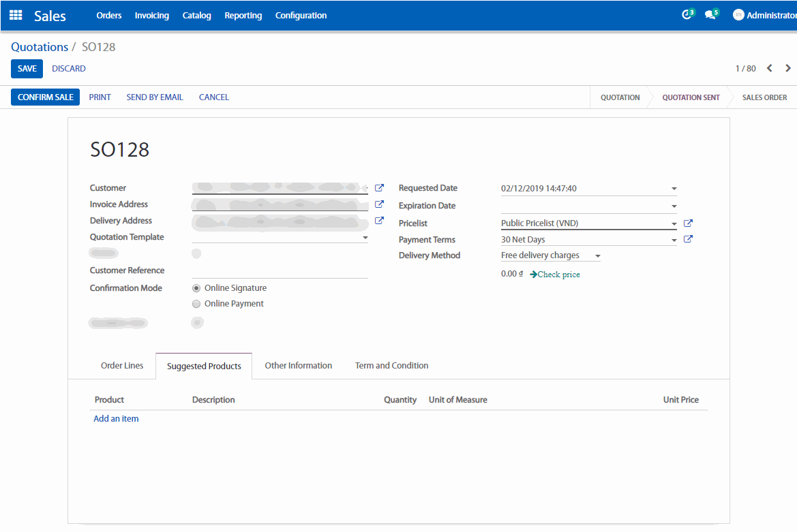This screenshot has height=532, width=797.
Task: Open Pricelist external link icon
Action: click(688, 223)
